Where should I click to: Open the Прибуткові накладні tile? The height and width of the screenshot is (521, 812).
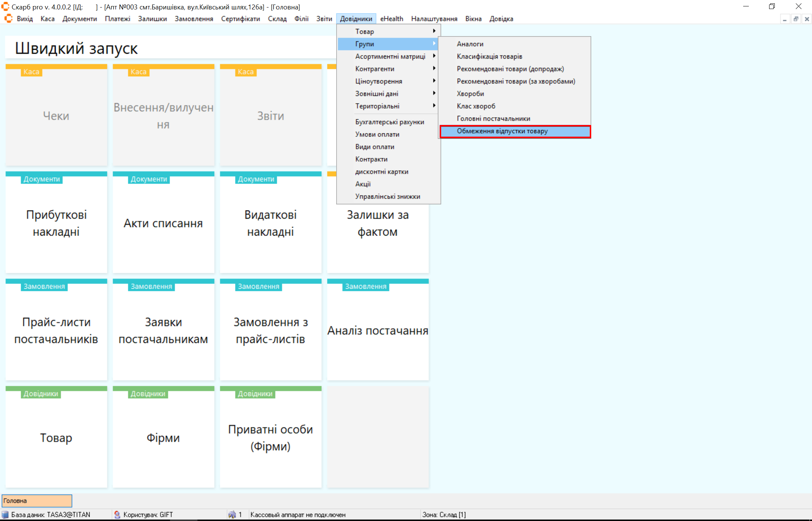tap(56, 223)
